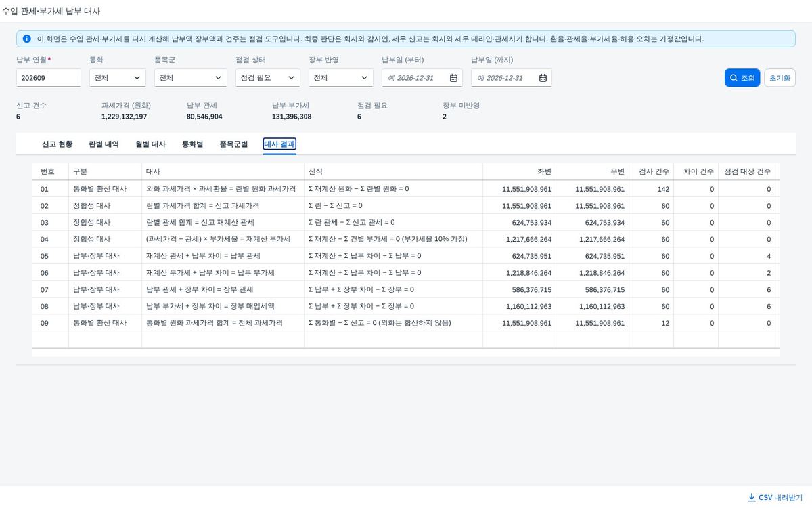Open calendar picker for 납부일 (부터)

pos(453,78)
